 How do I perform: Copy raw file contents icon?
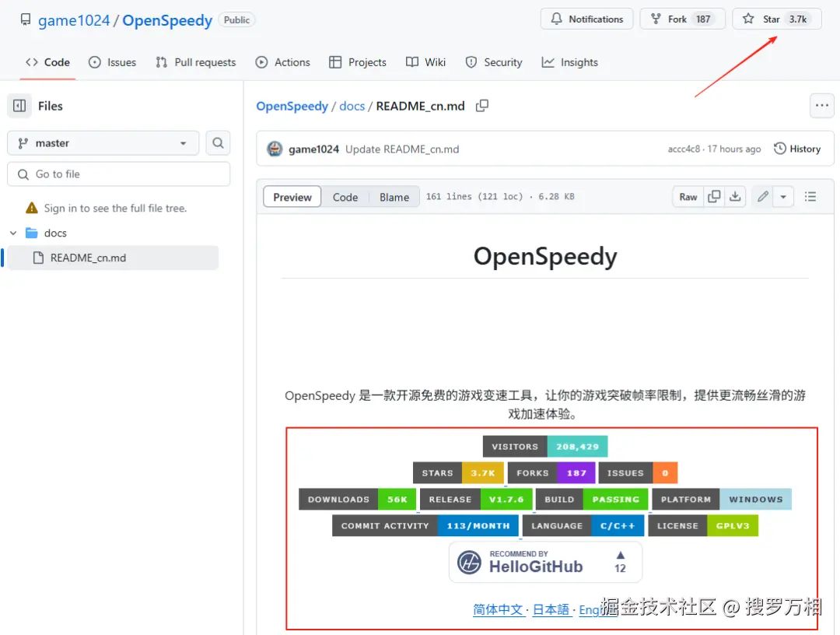714,197
